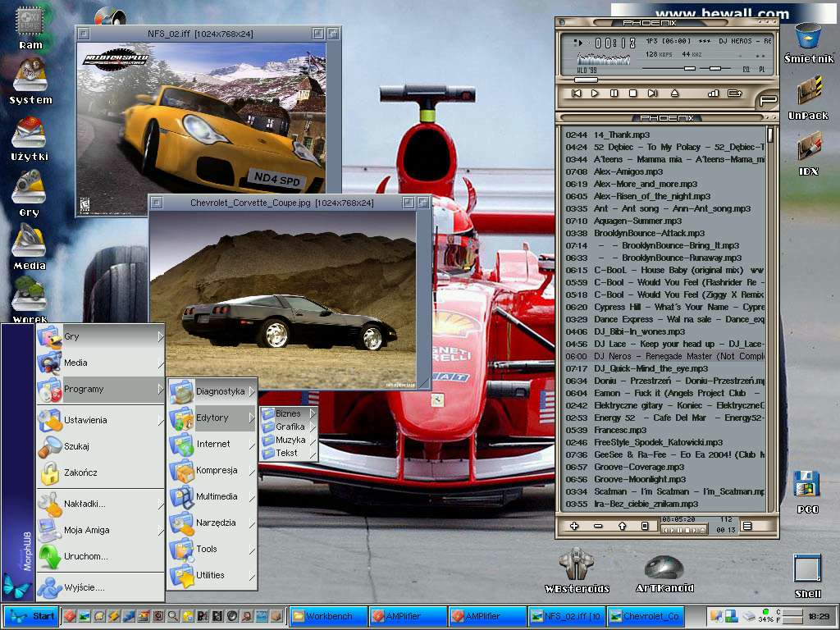Viewport: 840px width, 630px height.
Task: Expand the Internet submenu
Action: 212,444
